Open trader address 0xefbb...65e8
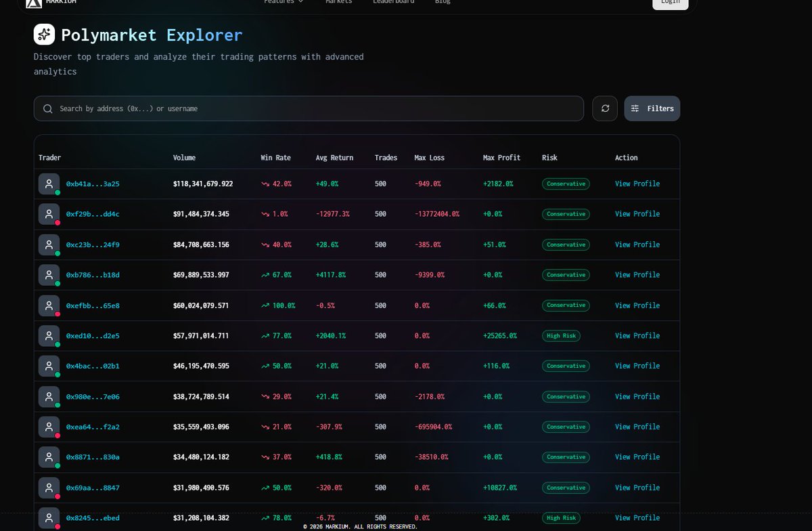The image size is (812, 531). pyautogui.click(x=93, y=305)
